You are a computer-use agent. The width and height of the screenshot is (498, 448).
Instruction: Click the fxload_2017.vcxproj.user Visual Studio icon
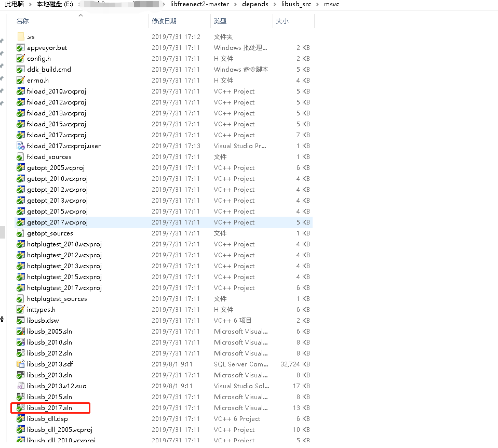point(21,146)
